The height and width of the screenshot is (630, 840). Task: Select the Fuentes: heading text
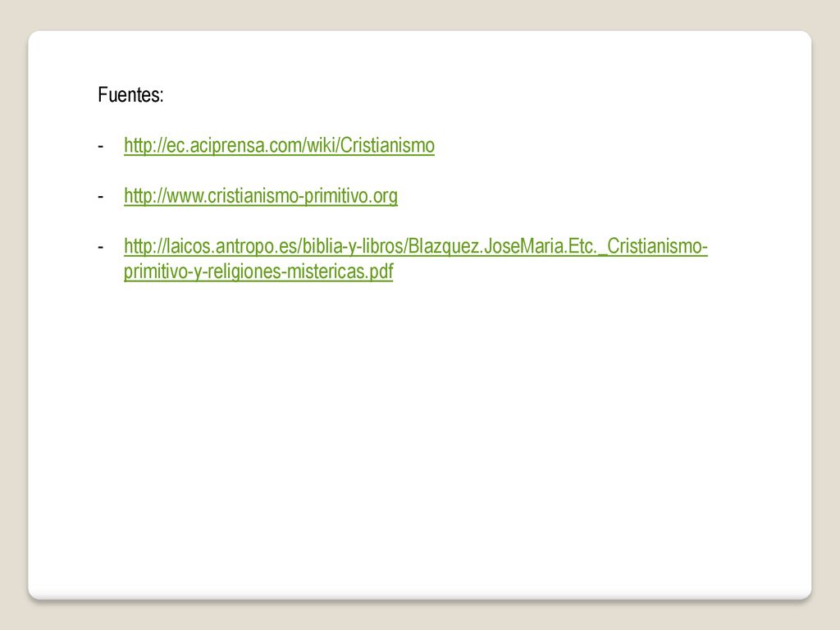pyautogui.click(x=130, y=95)
